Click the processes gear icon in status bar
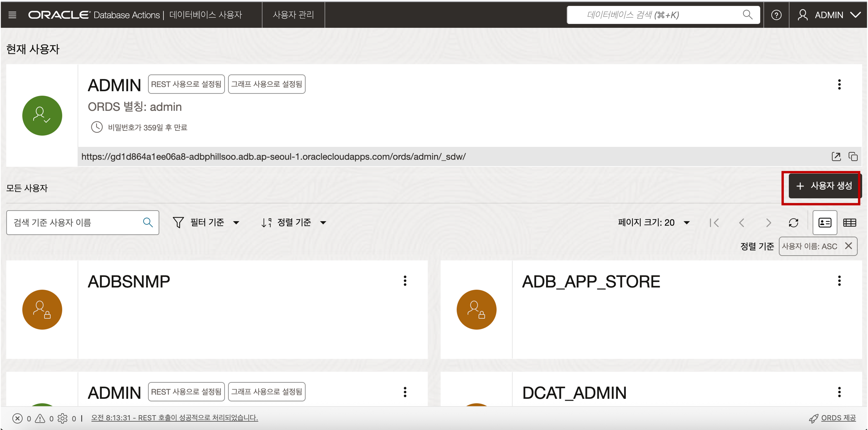This screenshot has height=430, width=868. tap(62, 418)
